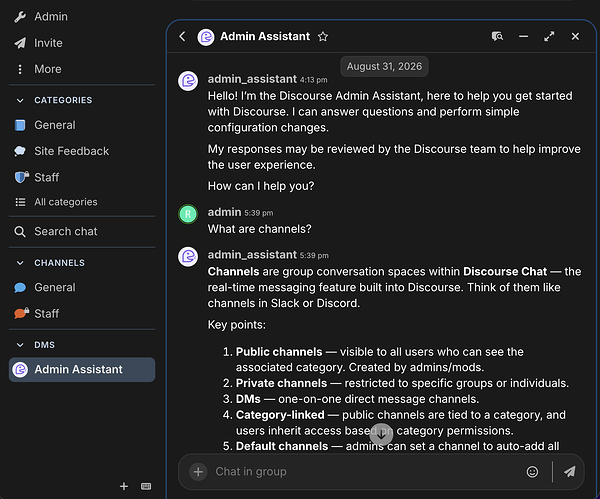600x499 pixels.
Task: Jump to the latest message with the down arrow
Action: (x=381, y=435)
